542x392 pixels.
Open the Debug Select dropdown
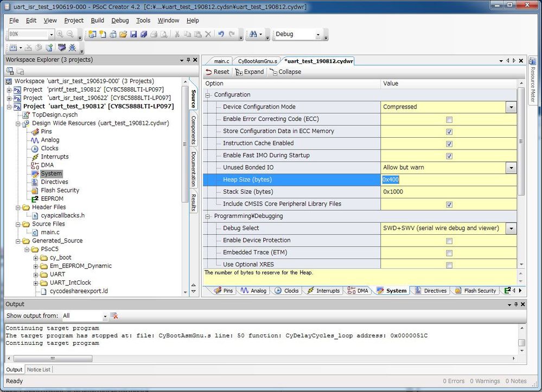(511, 229)
